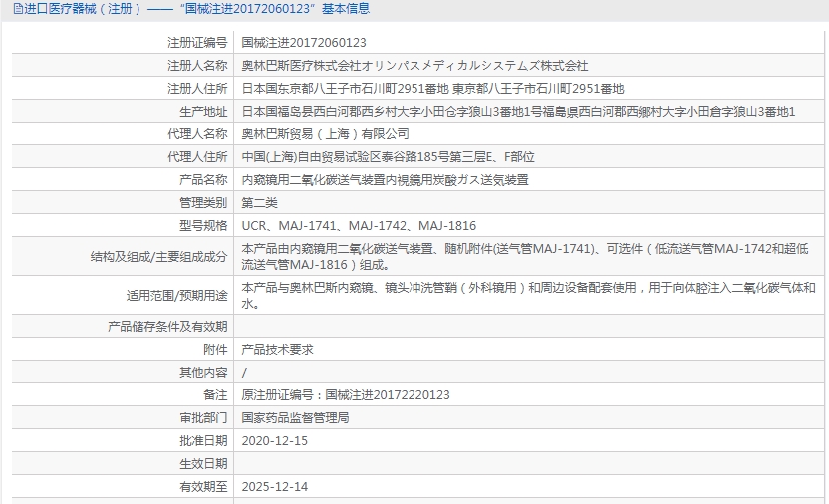
Task: Click the registrant name 奥林巴斯医疗株式会社 value
Action: pyautogui.click(x=414, y=66)
